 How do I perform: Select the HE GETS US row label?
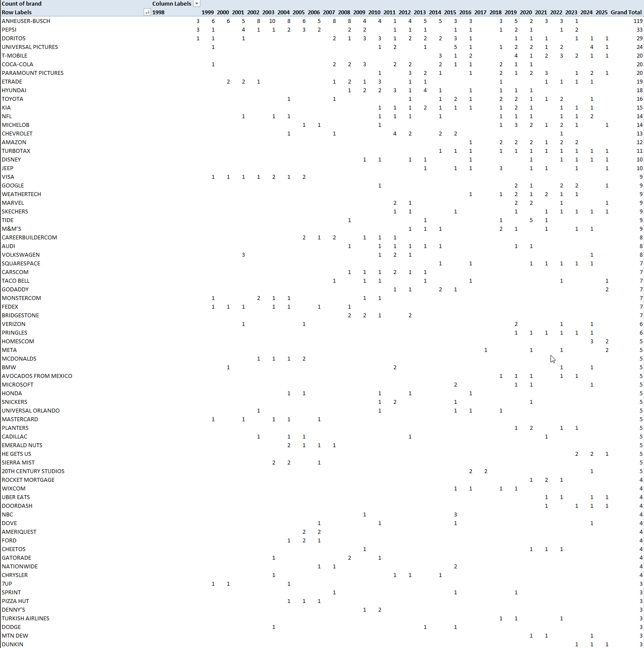tap(16, 454)
